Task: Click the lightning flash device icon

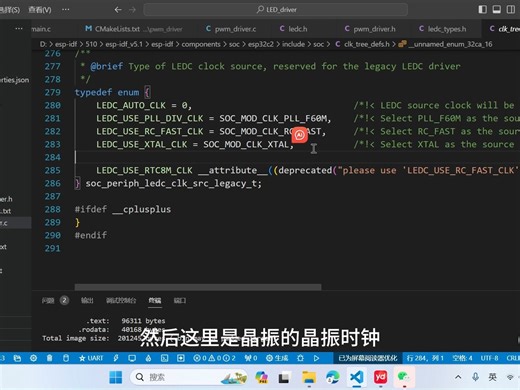Action: click(x=116, y=358)
